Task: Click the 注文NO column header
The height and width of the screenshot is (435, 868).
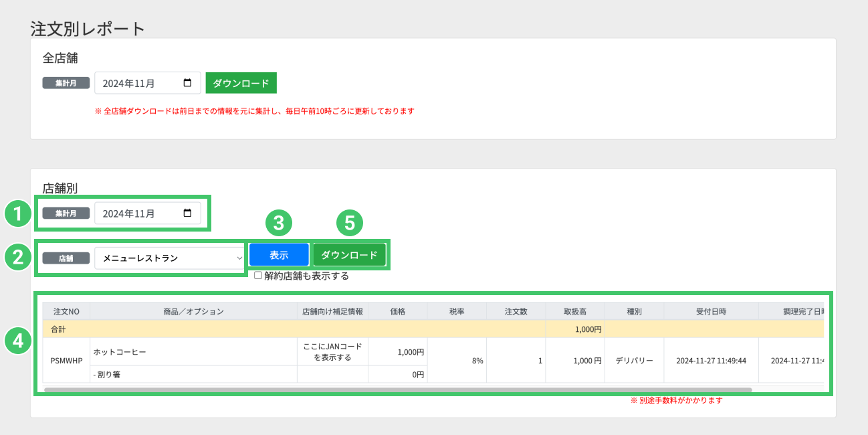Action: [66, 311]
